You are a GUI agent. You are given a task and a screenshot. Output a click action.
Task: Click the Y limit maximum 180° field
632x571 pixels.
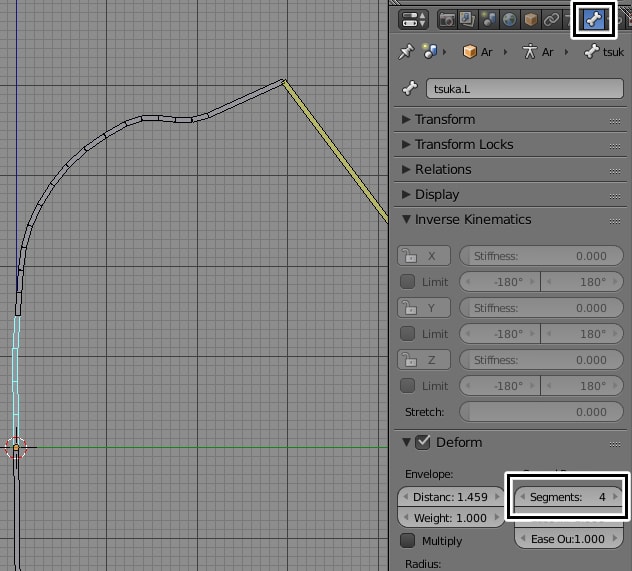tap(582, 334)
